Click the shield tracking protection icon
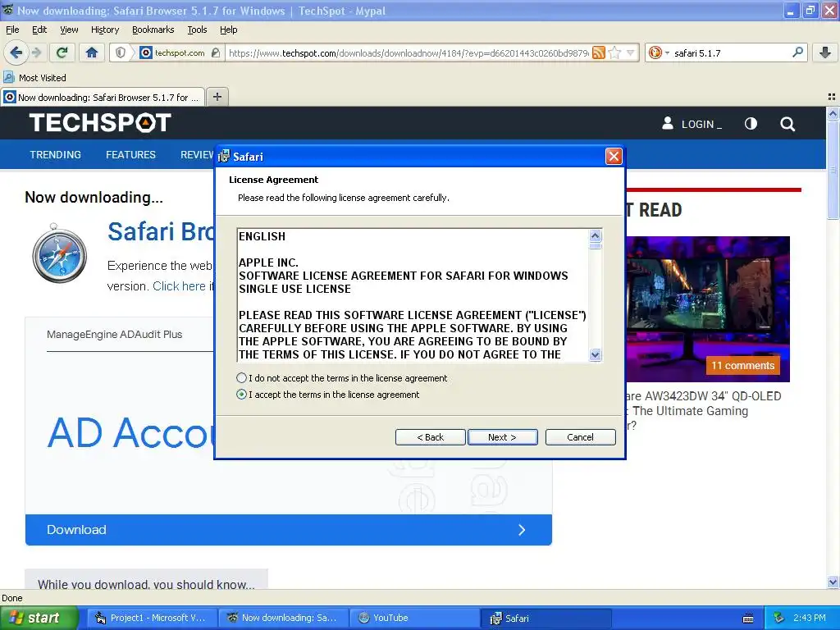 pos(121,52)
